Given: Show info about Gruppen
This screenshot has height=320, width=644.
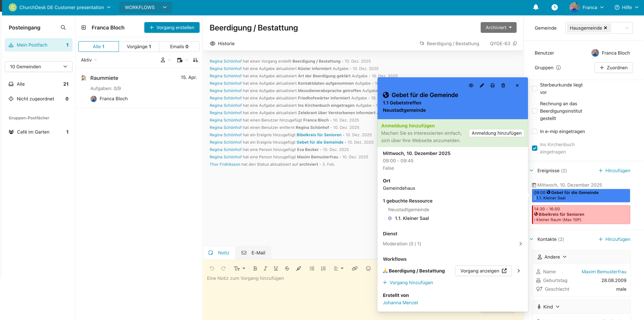Looking at the screenshot, I should coord(558,68).
